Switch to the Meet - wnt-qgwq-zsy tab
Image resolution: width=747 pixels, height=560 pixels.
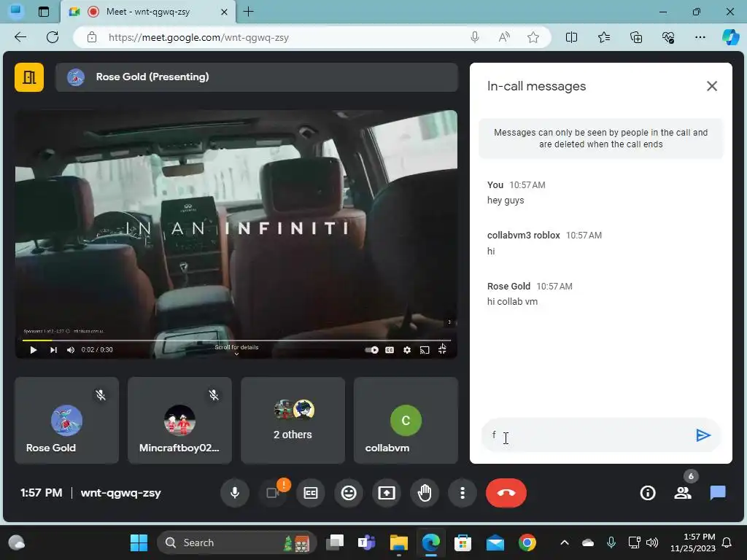coord(147,12)
